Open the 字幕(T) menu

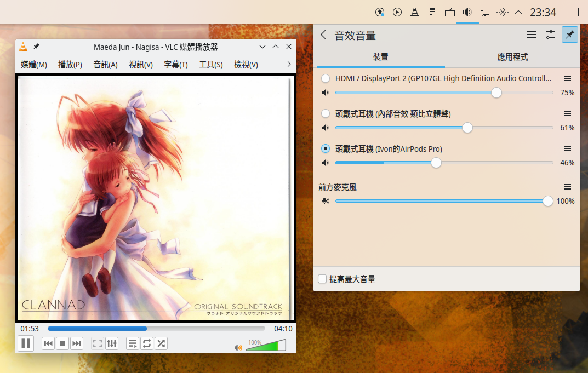tap(176, 65)
